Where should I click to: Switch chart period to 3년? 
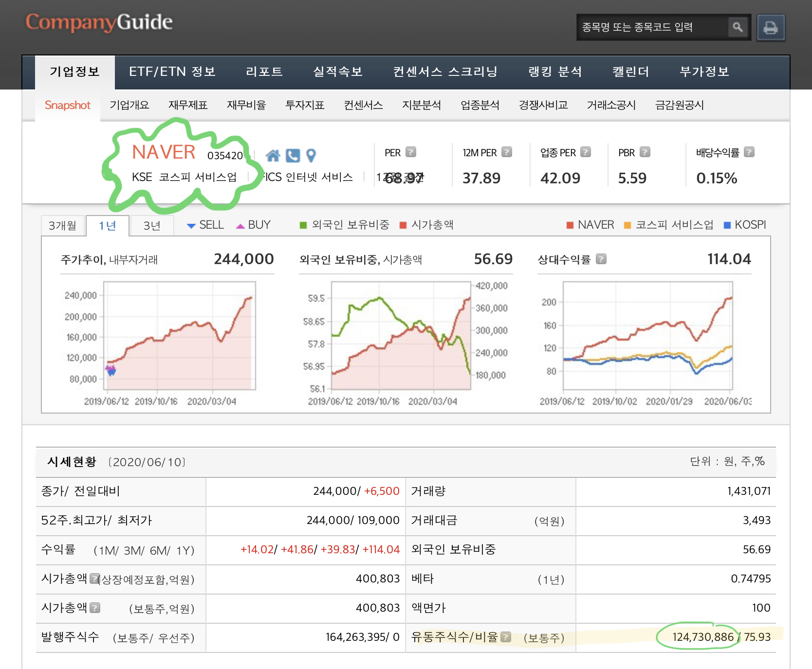[152, 226]
